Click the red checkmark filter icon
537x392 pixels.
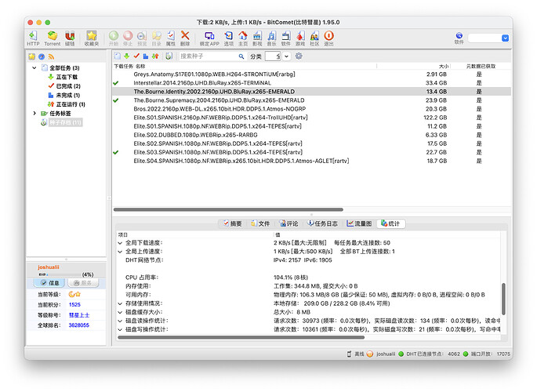tap(136, 56)
